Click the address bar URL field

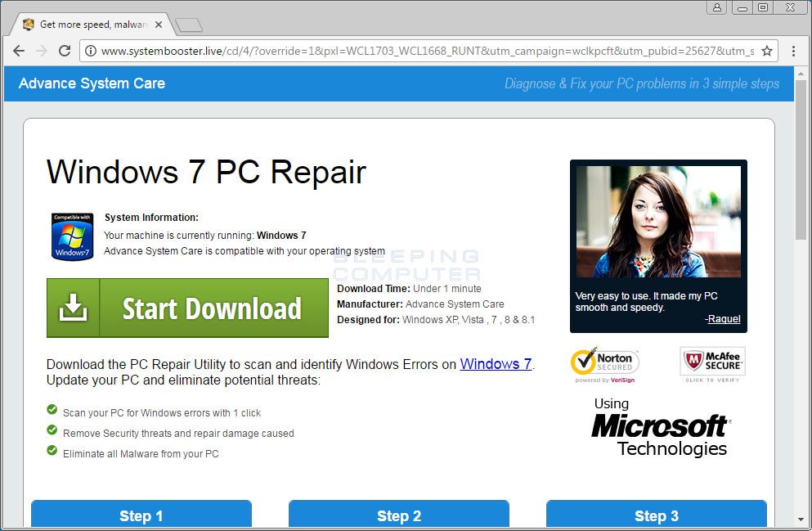click(x=427, y=51)
